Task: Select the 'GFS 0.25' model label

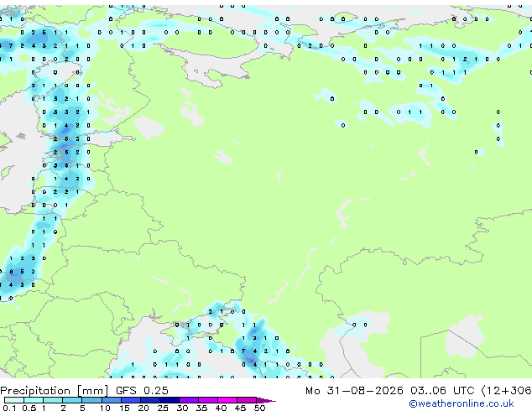Action: pyautogui.click(x=142, y=391)
